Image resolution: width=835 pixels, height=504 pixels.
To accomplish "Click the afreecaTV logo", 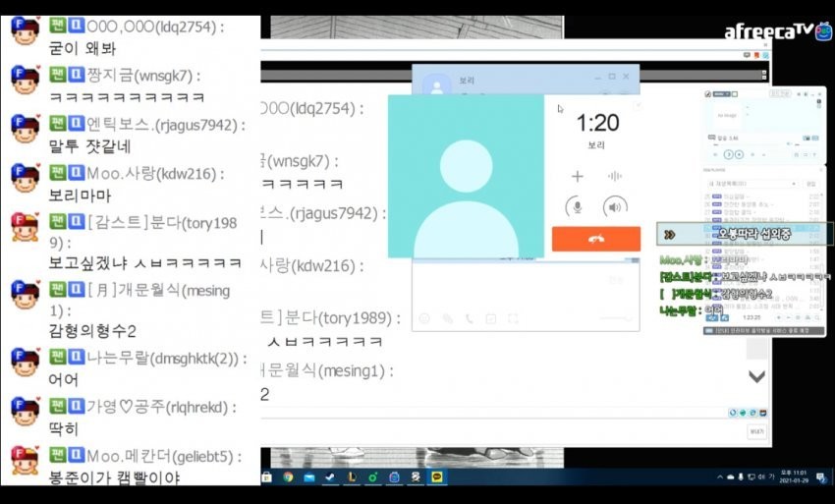I will point(777,31).
